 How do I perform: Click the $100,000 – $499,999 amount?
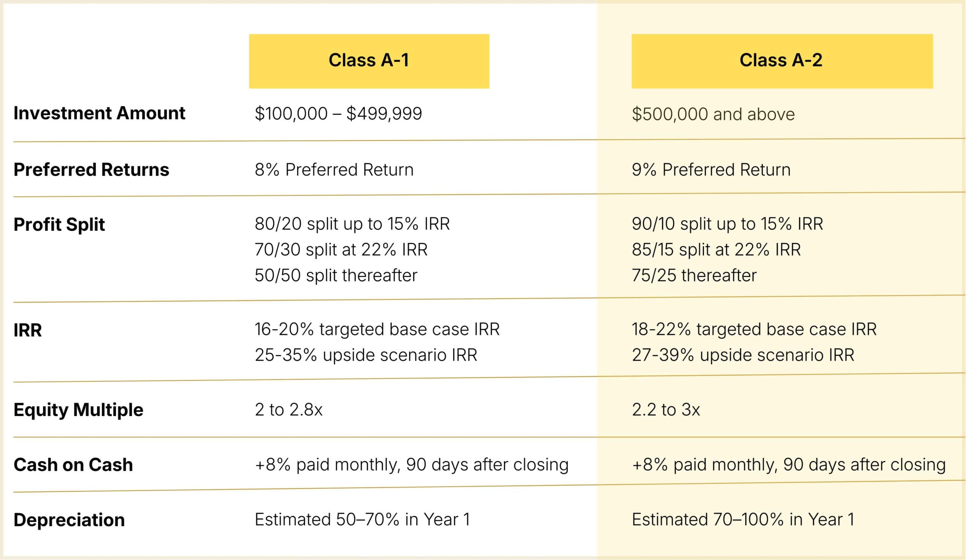tap(338, 114)
